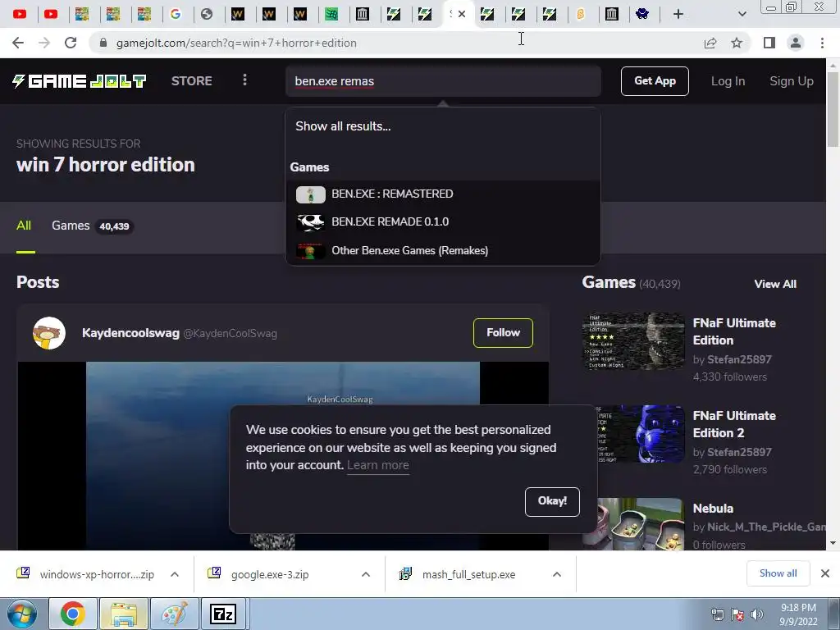Image resolution: width=840 pixels, height=630 pixels.
Task: Click the padlock site info icon
Action: click(x=103, y=43)
